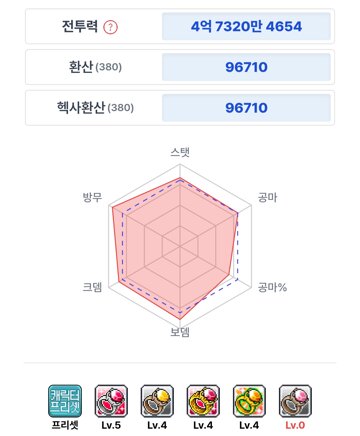
Task: Select the 전투력 value 4억 7320만 4654
Action: coord(246,26)
